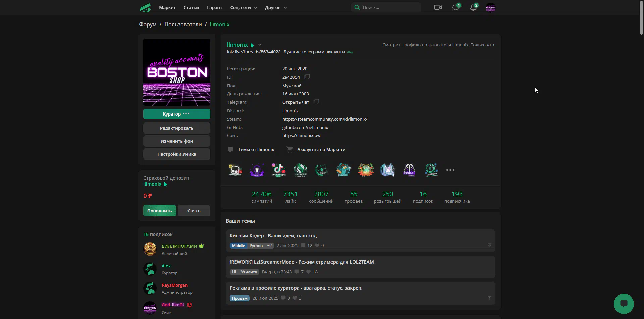Go to Статьи in top navigation
Image resolution: width=644 pixels, height=319 pixels.
coord(191,7)
